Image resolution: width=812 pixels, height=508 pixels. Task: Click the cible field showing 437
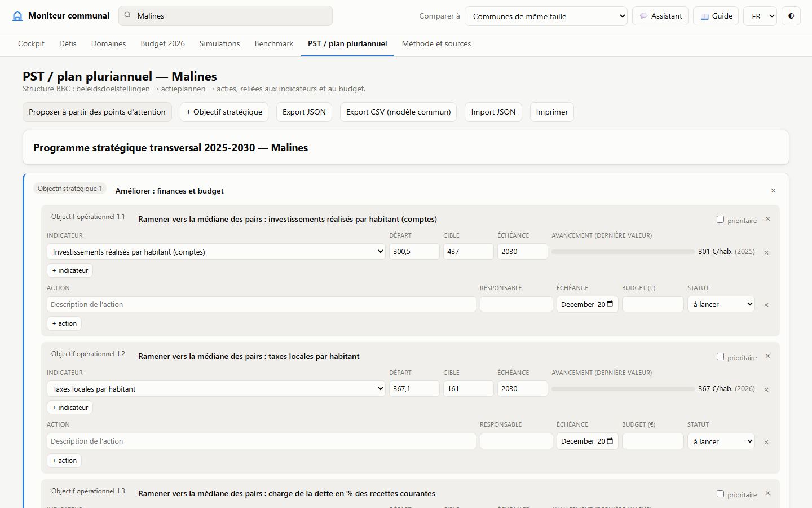click(468, 252)
